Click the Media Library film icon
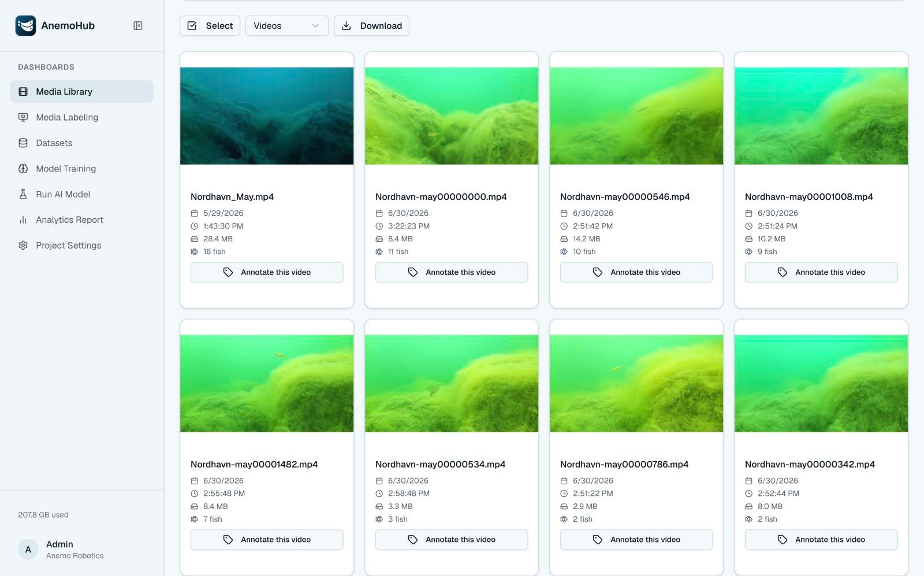 point(23,92)
